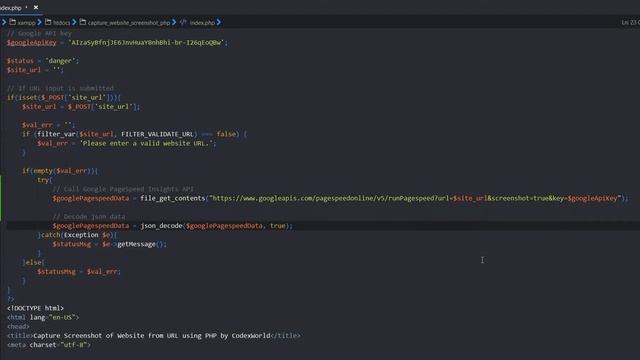Click the folder icon beside htdocs

48,22
